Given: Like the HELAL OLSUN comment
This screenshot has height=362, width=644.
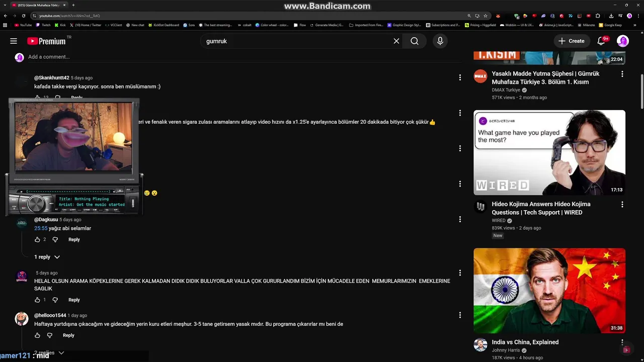Looking at the screenshot, I should 37,300.
